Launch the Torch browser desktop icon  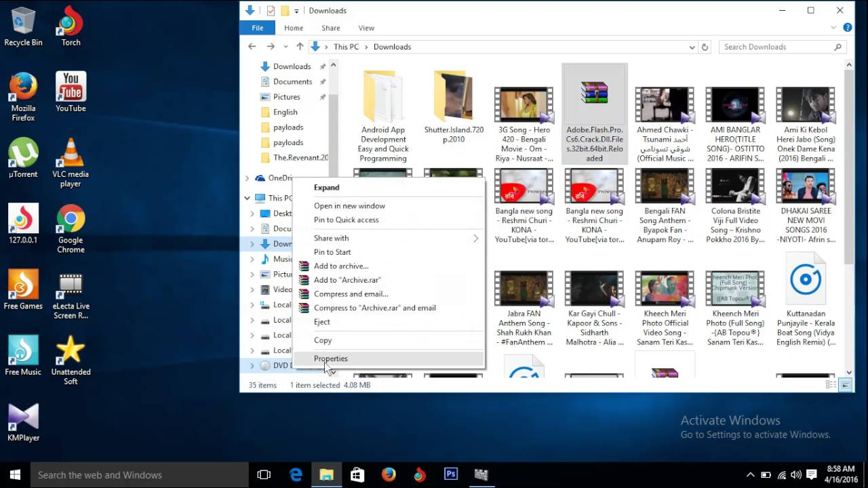(71, 27)
